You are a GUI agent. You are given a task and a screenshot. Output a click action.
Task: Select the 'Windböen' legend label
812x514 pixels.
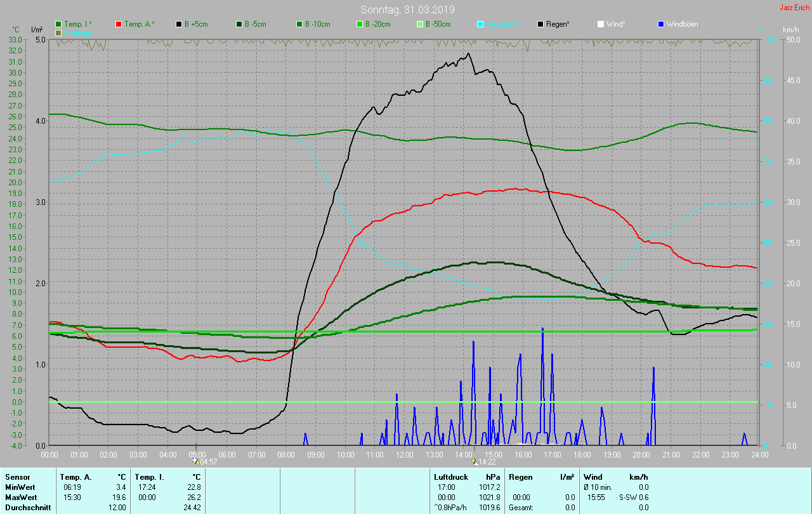[683, 24]
